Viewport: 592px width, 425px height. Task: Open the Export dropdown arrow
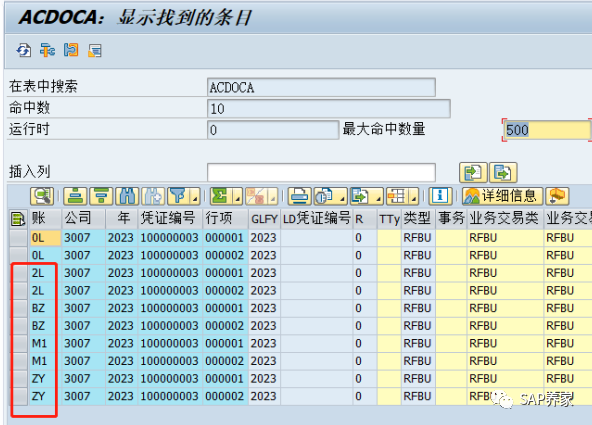[x=378, y=197]
